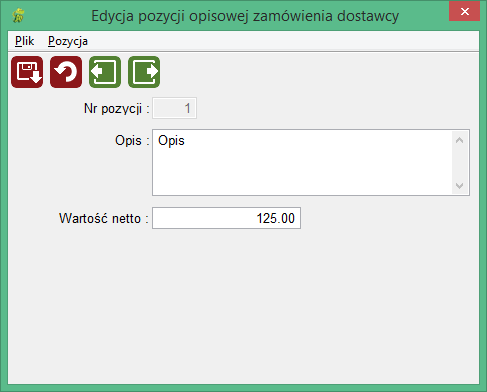Click the app icon in the title bar
487x392 pixels.
click(x=18, y=16)
